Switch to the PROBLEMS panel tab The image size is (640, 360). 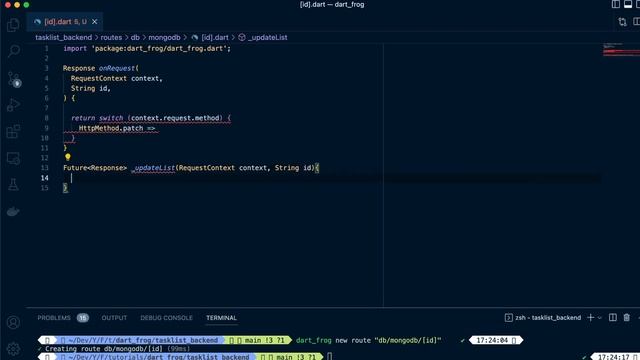54,318
